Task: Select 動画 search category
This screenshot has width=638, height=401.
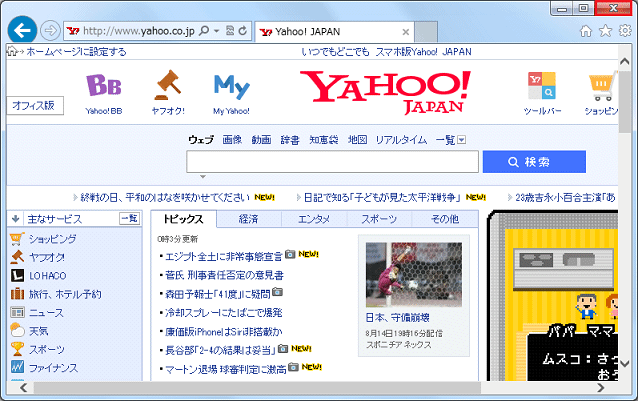Action: [x=261, y=140]
